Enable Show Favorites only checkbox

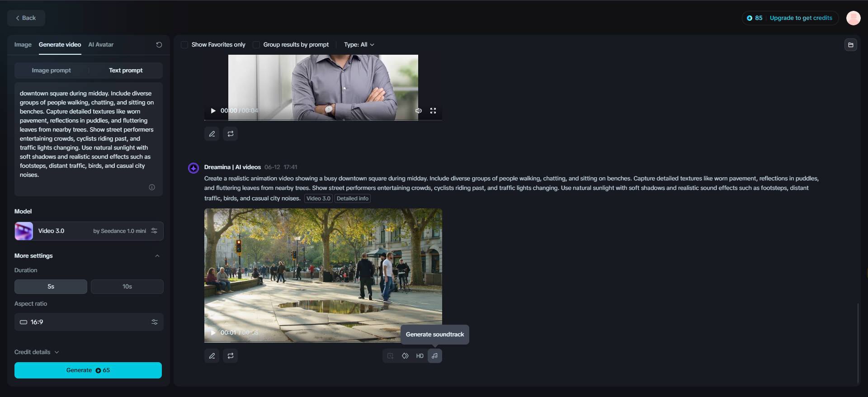(x=184, y=45)
